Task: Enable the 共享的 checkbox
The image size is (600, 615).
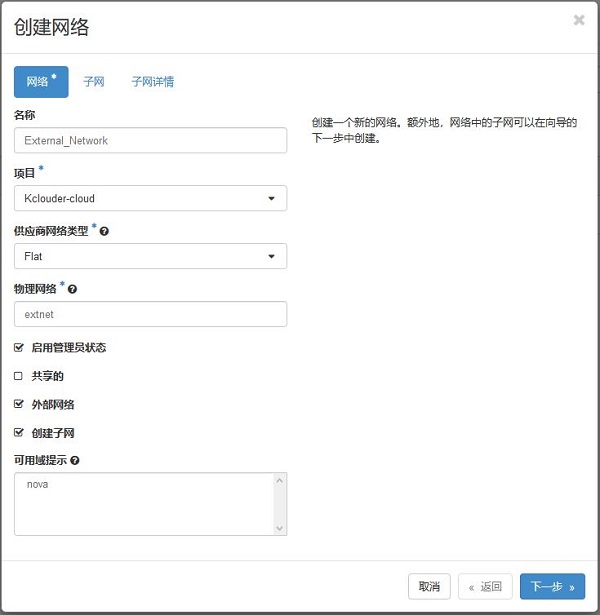Action: click(18, 376)
